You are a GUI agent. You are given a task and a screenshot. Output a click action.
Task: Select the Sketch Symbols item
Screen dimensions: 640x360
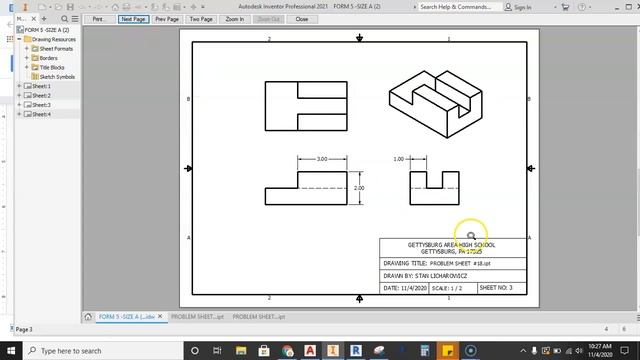point(57,77)
